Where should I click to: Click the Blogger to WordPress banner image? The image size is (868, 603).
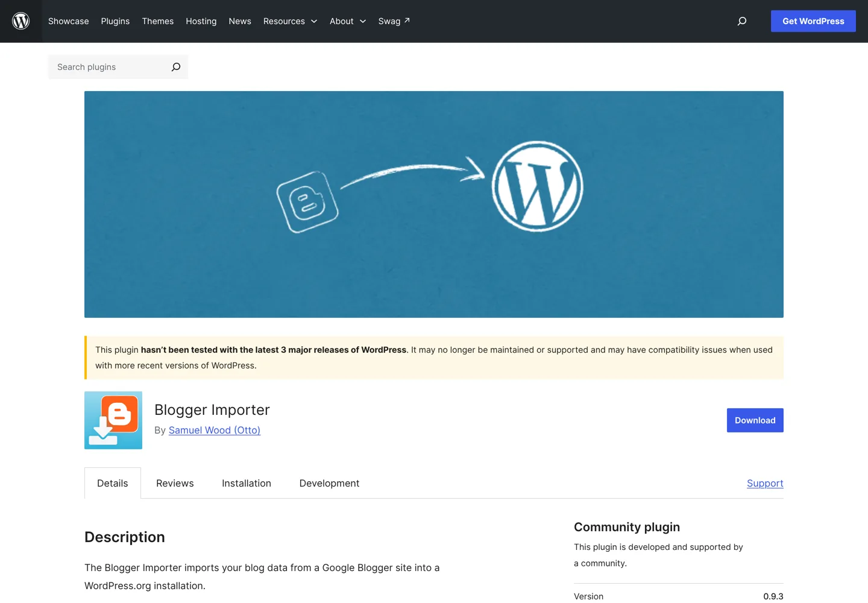click(x=434, y=204)
